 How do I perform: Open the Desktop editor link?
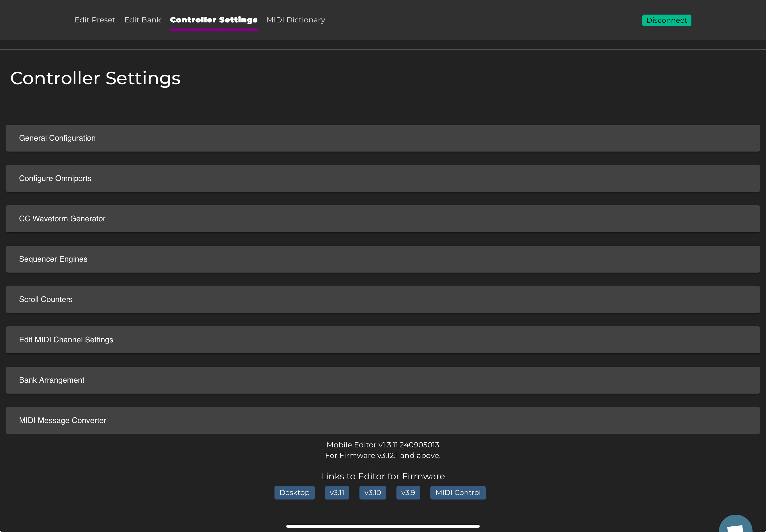click(x=294, y=493)
